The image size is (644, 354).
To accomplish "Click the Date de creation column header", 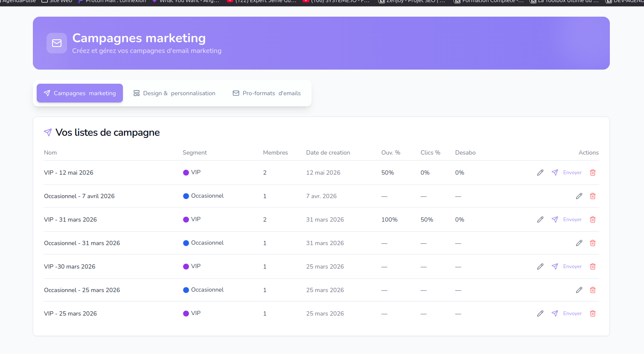I will 328,152.
